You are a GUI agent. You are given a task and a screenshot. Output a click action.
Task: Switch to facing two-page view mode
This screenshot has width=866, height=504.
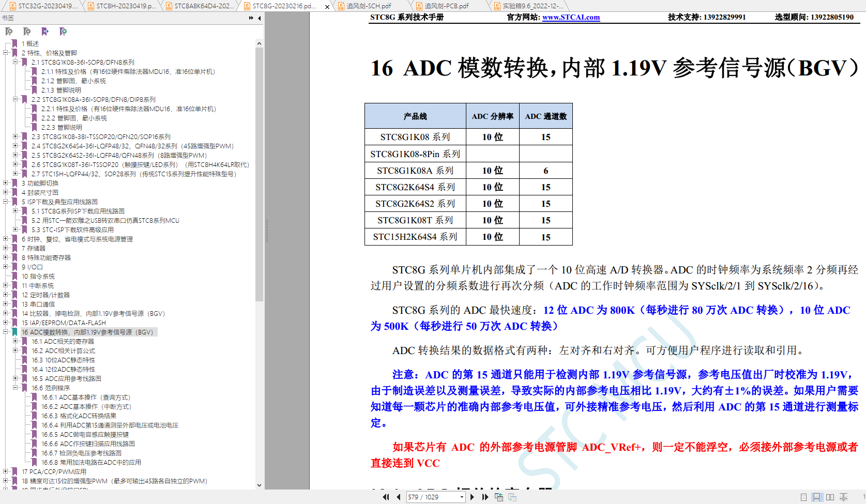(x=830, y=497)
